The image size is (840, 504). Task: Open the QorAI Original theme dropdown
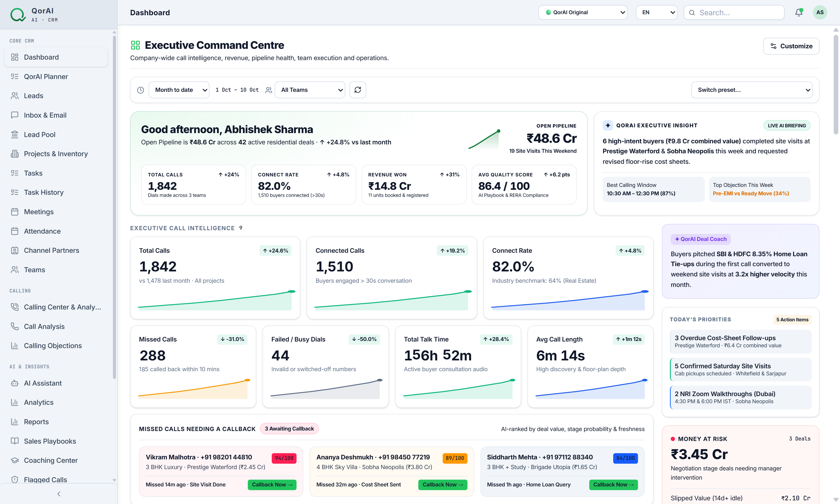pos(583,13)
